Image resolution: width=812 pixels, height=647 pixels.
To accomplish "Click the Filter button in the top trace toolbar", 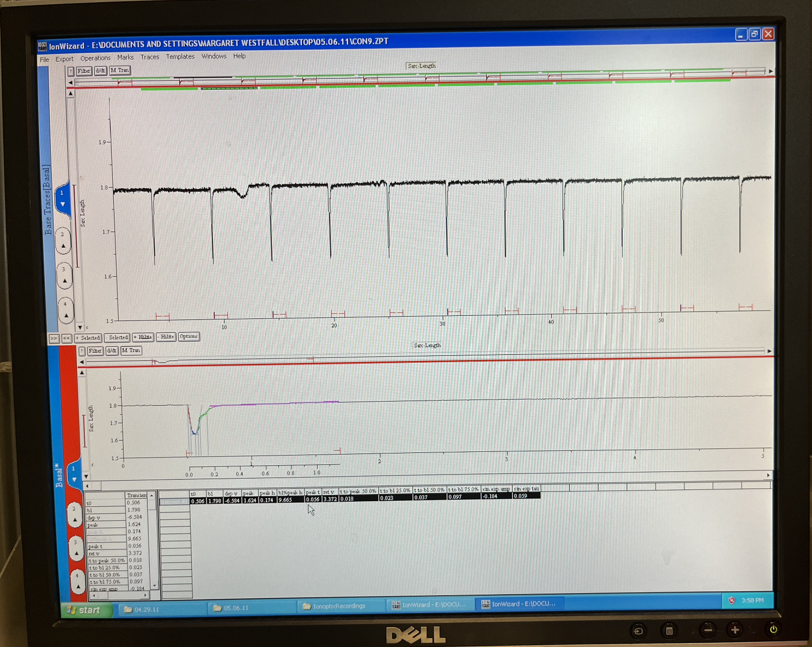I will coord(84,71).
